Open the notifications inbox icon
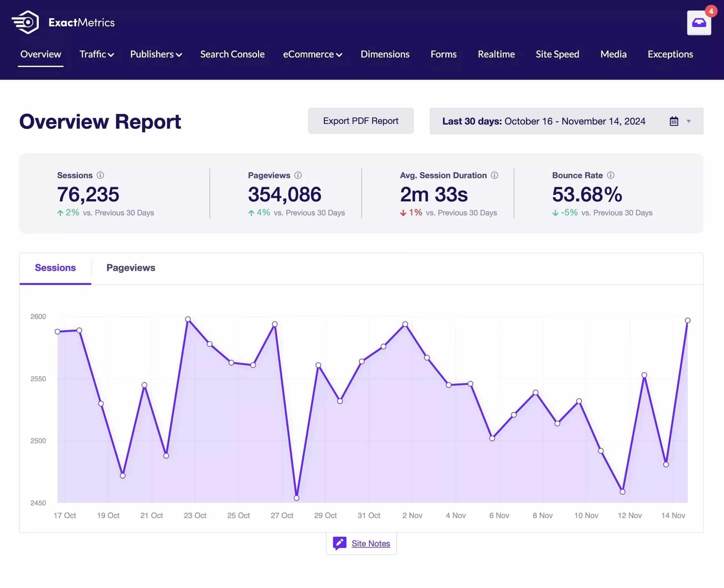The image size is (724, 588). point(699,23)
